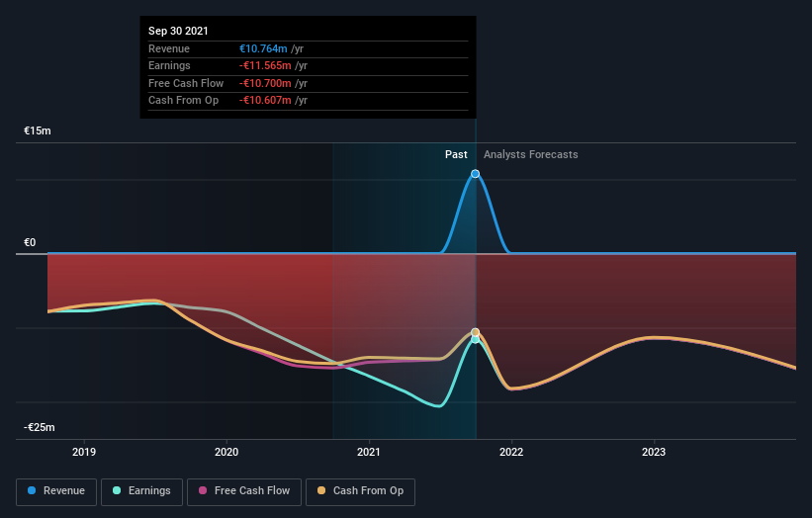
Task: Click the Past label on chart
Action: [x=456, y=154]
